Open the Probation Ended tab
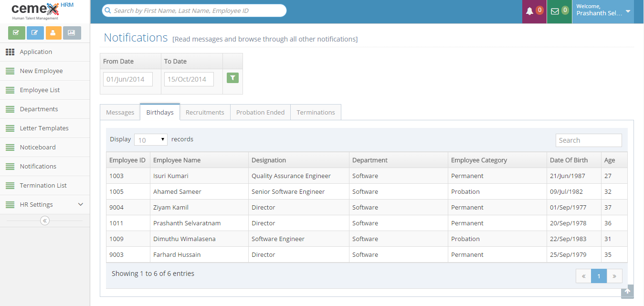 coord(260,112)
